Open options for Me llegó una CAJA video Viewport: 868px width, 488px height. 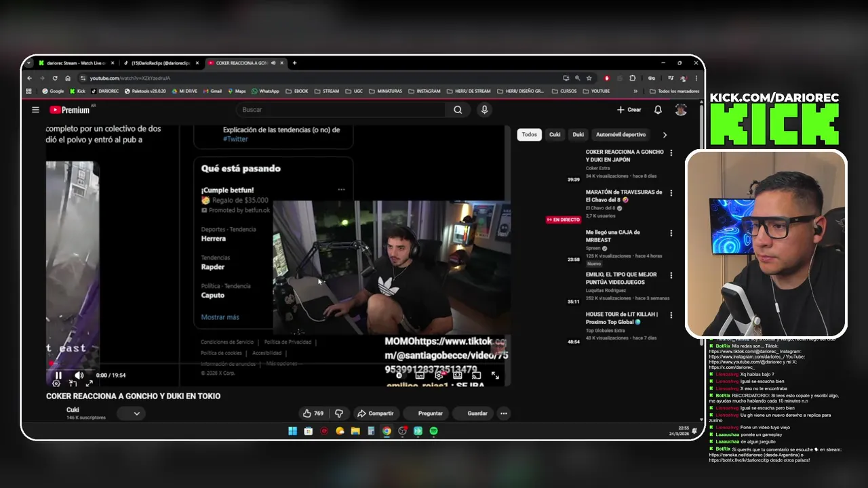pos(671,233)
